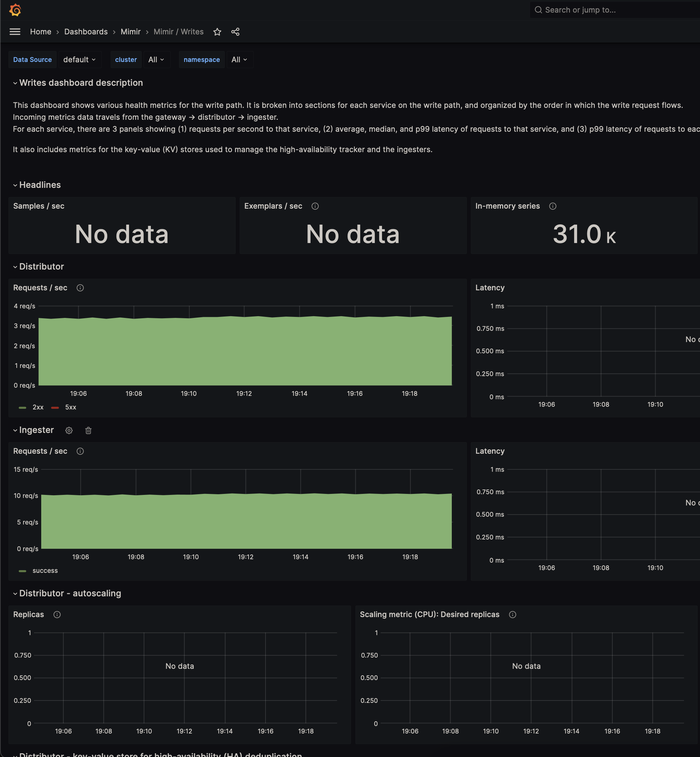
Task: Click the Samples / sec No data value
Action: click(x=122, y=234)
